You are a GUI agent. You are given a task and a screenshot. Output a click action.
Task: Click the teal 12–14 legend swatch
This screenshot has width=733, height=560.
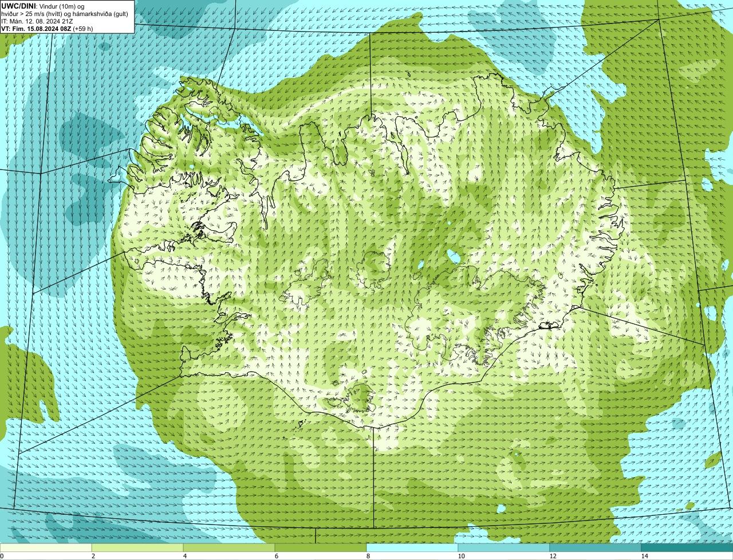click(596, 547)
